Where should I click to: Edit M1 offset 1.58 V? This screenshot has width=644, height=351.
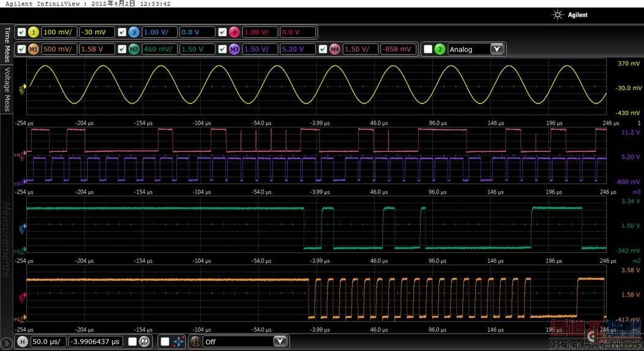pos(97,50)
